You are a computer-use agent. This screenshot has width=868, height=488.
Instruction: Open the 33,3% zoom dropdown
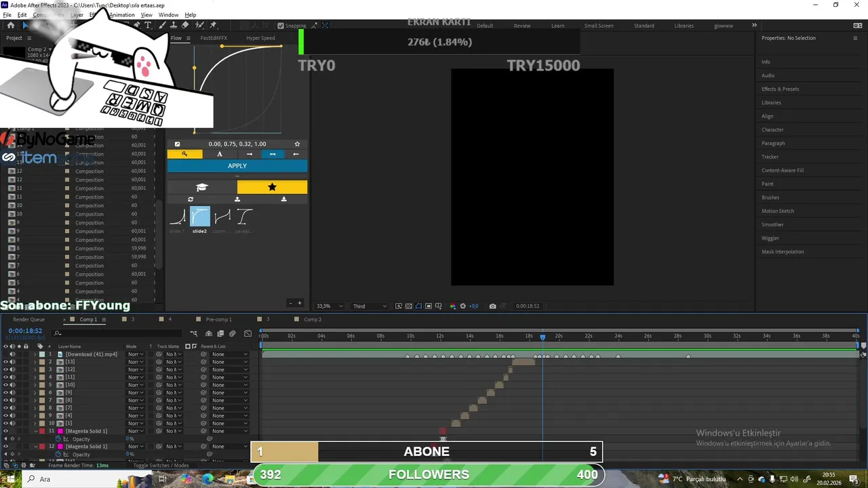tap(329, 306)
